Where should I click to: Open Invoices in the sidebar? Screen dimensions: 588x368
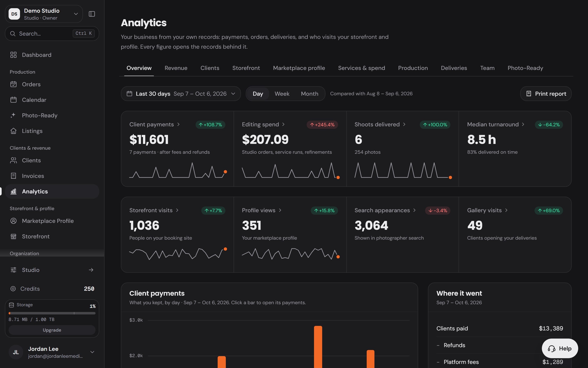tap(52, 176)
